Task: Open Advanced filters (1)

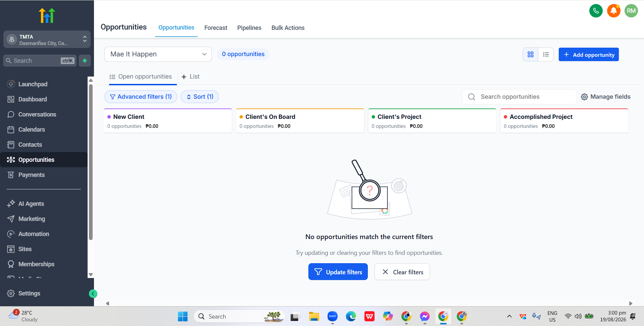Action: (141, 97)
